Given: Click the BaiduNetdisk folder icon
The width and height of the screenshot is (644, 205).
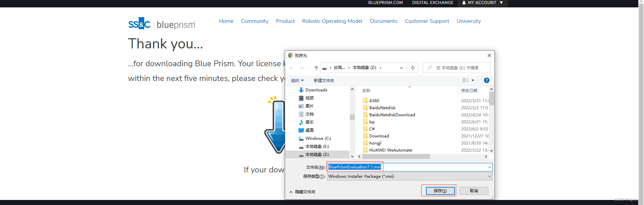Looking at the screenshot, I should (x=365, y=108).
